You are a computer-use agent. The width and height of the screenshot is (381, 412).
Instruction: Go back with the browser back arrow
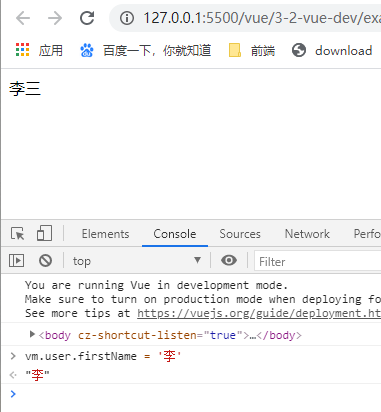tap(23, 18)
